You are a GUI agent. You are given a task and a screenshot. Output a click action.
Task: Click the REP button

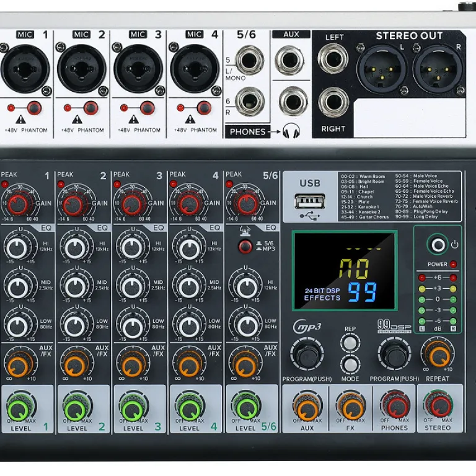click(350, 343)
